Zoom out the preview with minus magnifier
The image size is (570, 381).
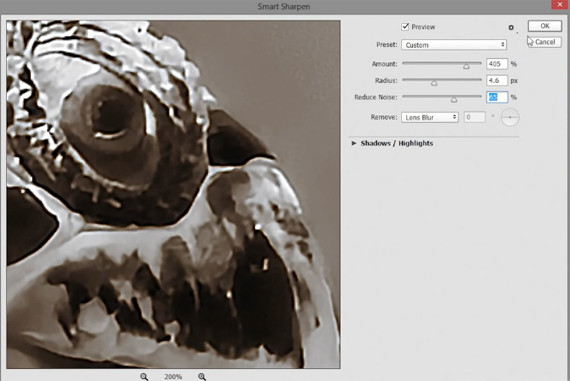click(144, 377)
